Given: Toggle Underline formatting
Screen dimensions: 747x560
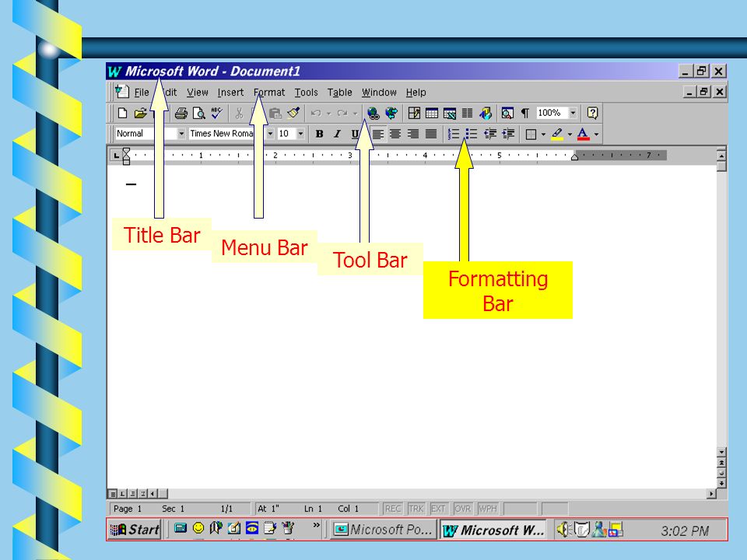Looking at the screenshot, I should [x=355, y=134].
